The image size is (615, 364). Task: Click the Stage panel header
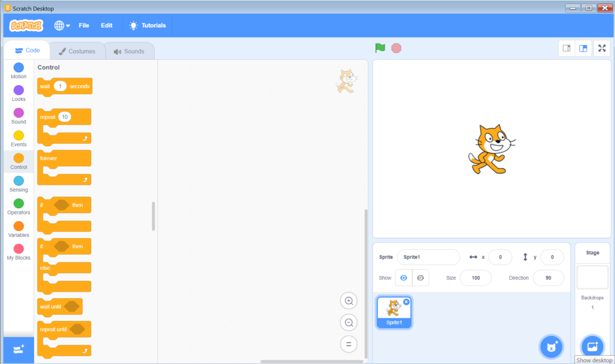592,253
